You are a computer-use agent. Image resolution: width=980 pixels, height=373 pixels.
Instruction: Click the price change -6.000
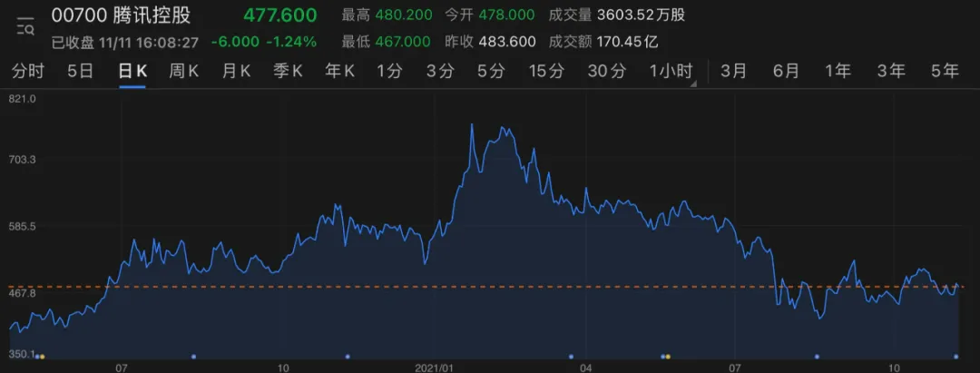tap(236, 43)
